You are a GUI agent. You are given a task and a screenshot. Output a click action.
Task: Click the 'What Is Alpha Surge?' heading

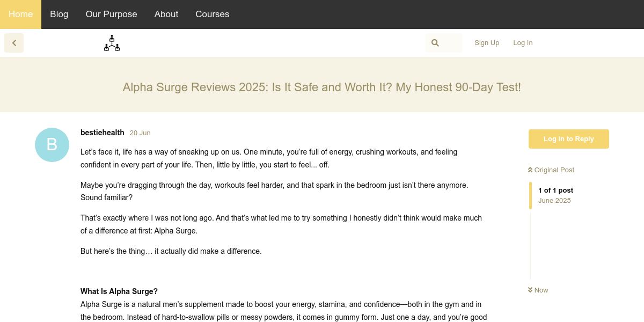click(119, 291)
